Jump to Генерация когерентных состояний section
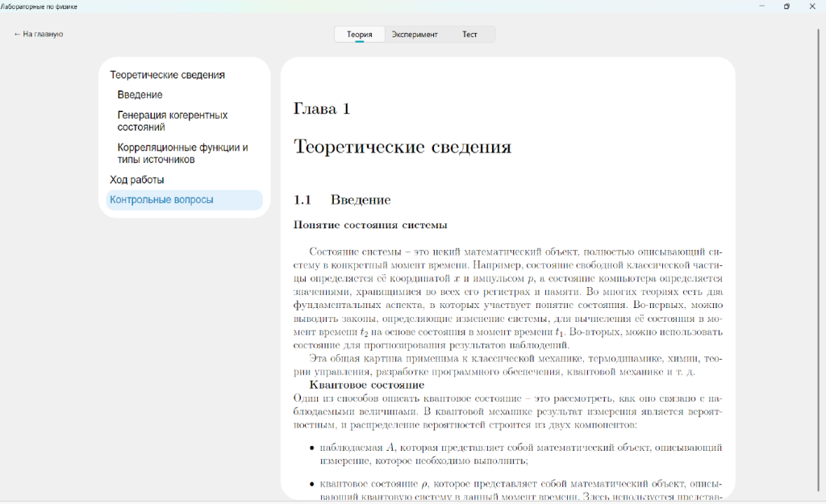The image size is (826, 504). point(172,121)
